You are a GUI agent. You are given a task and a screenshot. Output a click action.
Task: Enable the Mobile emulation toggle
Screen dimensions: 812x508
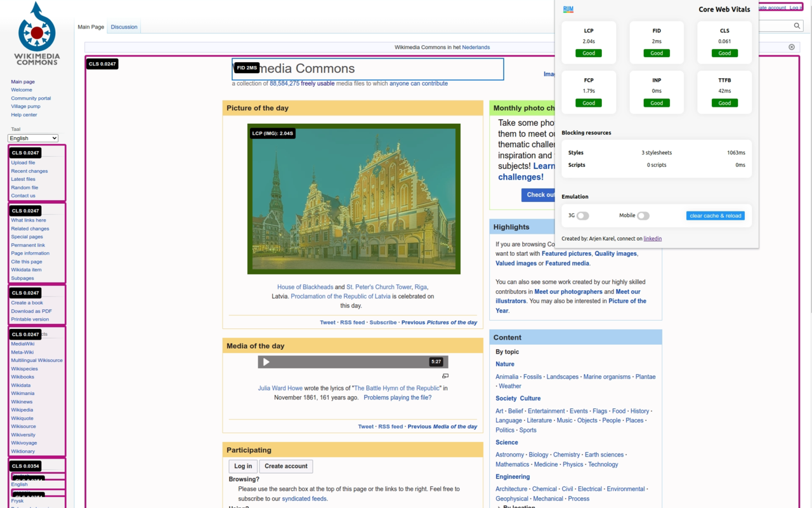point(643,215)
